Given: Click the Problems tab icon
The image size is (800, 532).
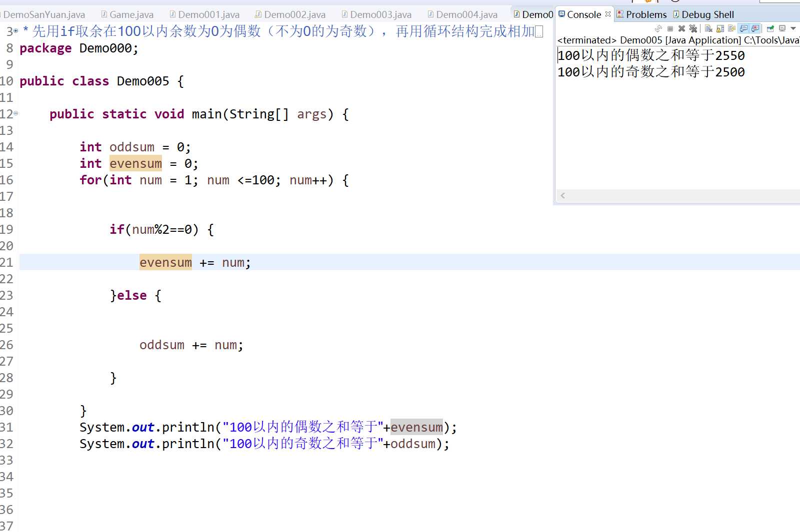Looking at the screenshot, I should click(x=620, y=14).
